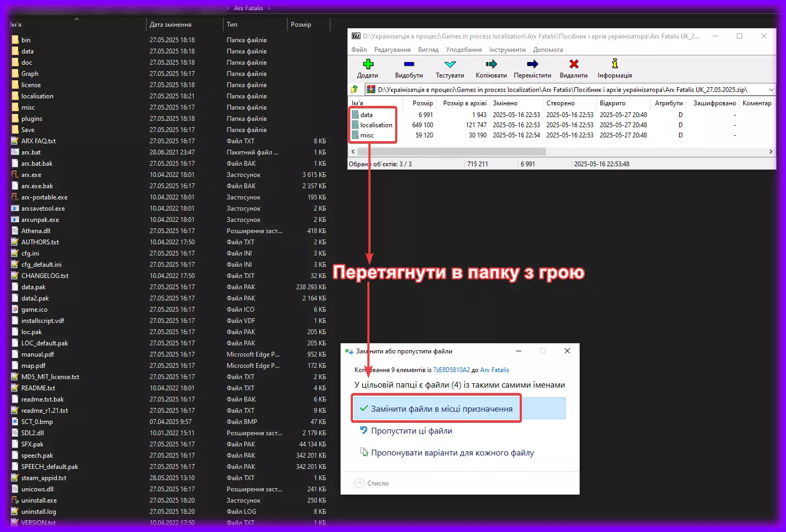Click the Видобути (Extract) icon in 7-Zip
Image resolution: width=786 pixels, height=532 pixels.
409,64
